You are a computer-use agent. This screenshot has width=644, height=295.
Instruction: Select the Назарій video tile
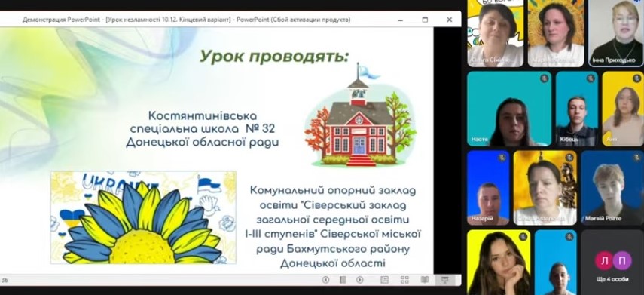[x=488, y=188]
